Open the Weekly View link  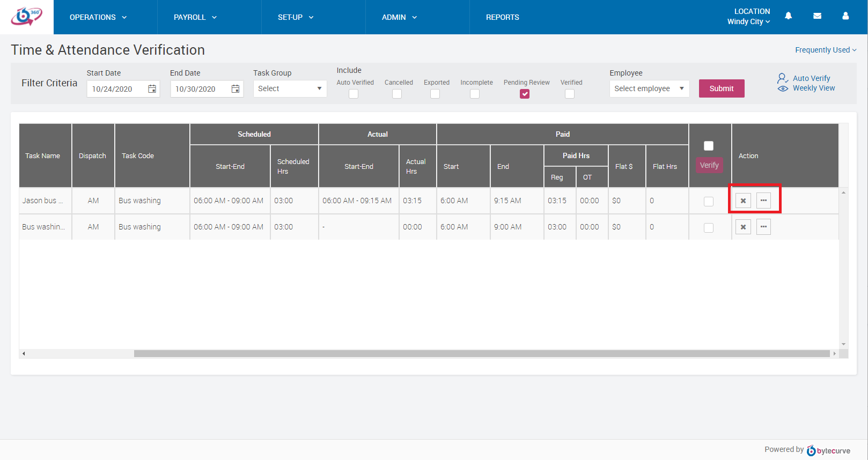pos(814,88)
